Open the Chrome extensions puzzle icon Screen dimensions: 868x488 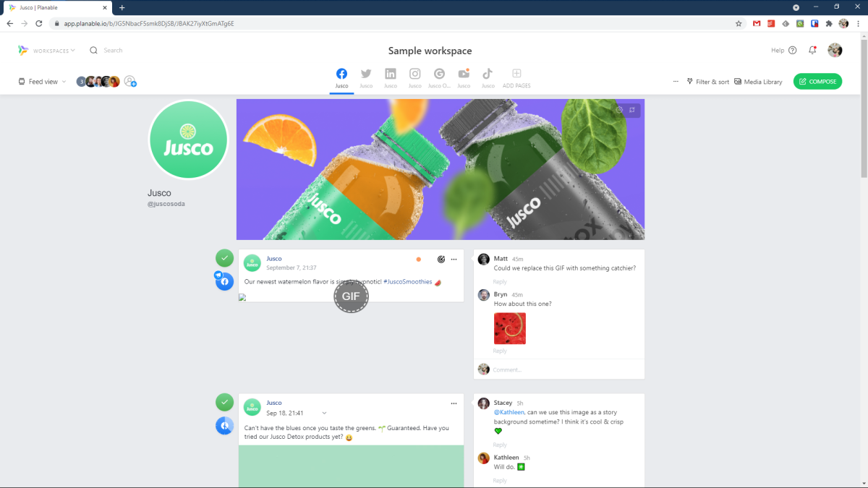click(x=829, y=23)
